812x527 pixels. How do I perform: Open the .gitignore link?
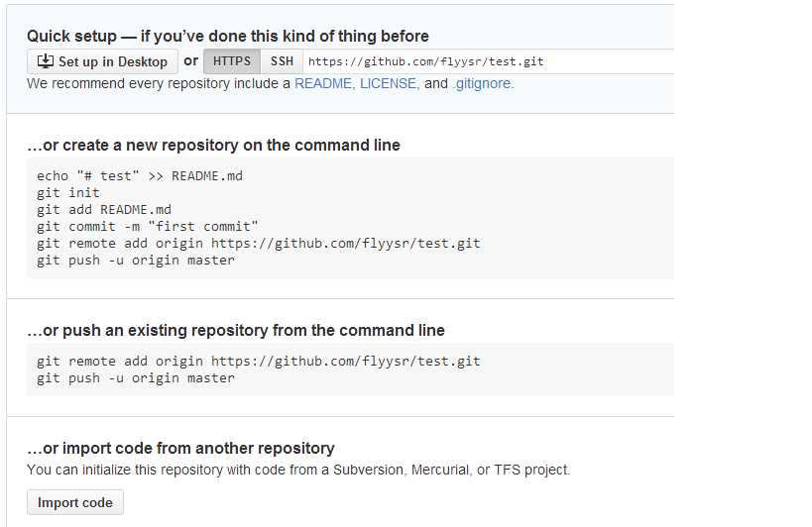tap(483, 84)
